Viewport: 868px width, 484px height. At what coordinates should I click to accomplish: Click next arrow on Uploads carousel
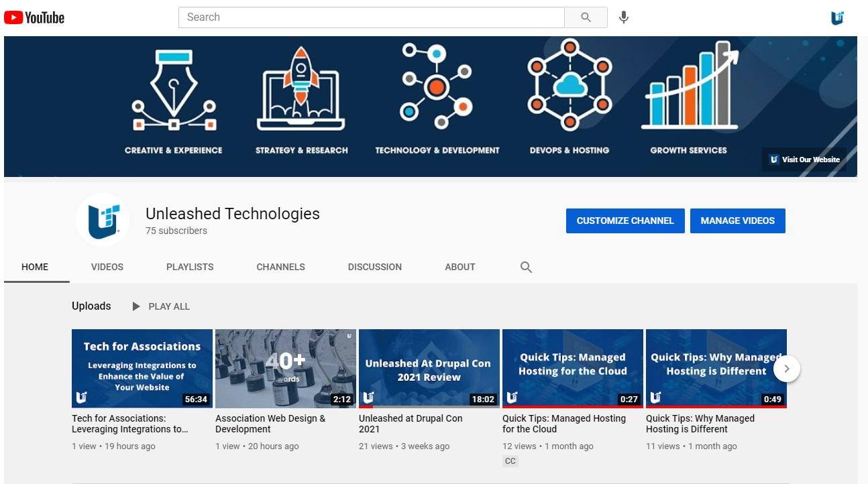point(787,369)
